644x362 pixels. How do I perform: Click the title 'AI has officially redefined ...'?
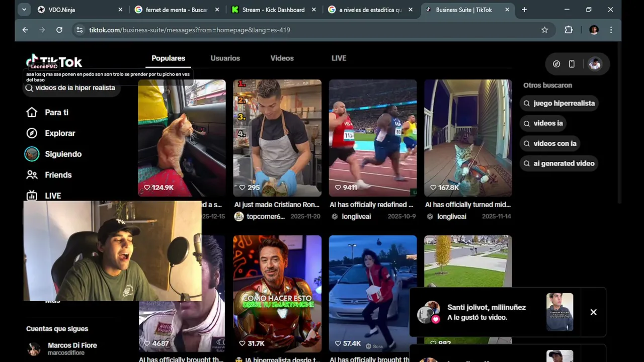tap(371, 205)
